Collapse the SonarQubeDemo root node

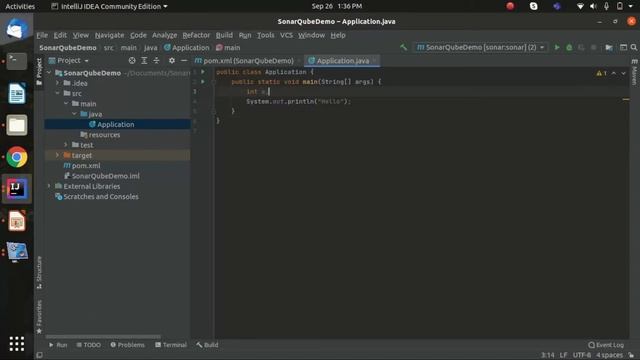pyautogui.click(x=49, y=73)
